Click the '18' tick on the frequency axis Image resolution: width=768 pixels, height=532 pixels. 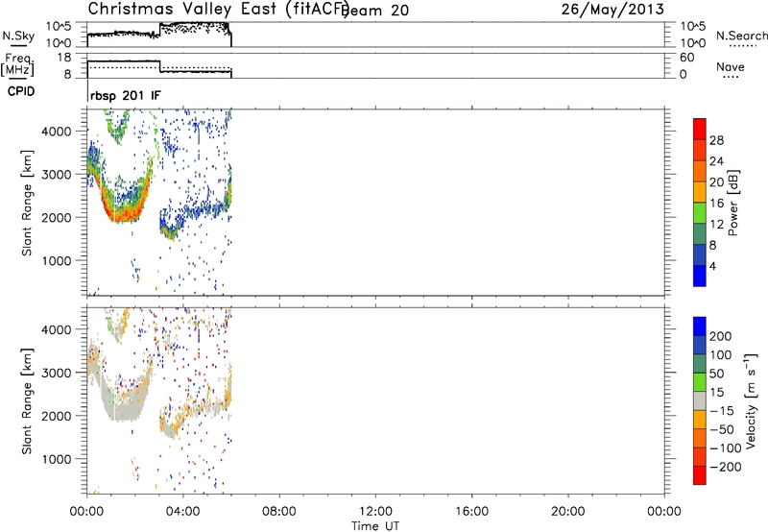click(64, 57)
